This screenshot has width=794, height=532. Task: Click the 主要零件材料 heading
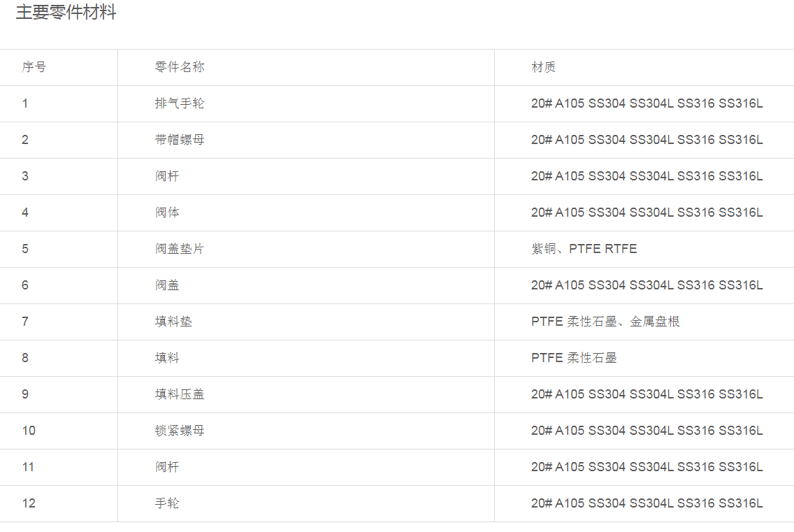click(66, 13)
